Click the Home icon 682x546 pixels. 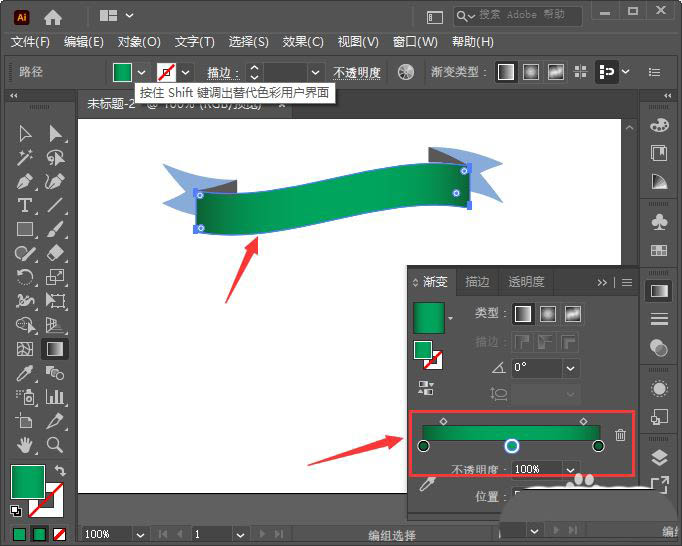pos(53,17)
